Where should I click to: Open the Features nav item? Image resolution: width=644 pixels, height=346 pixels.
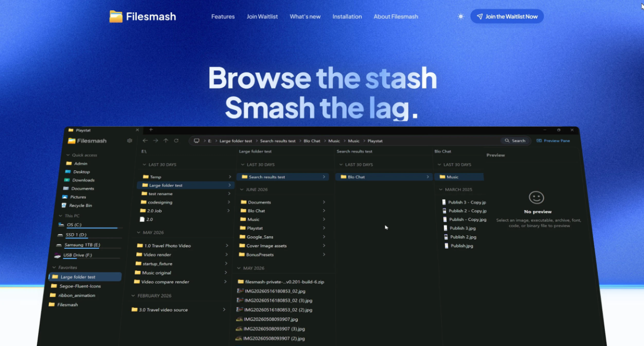(223, 17)
